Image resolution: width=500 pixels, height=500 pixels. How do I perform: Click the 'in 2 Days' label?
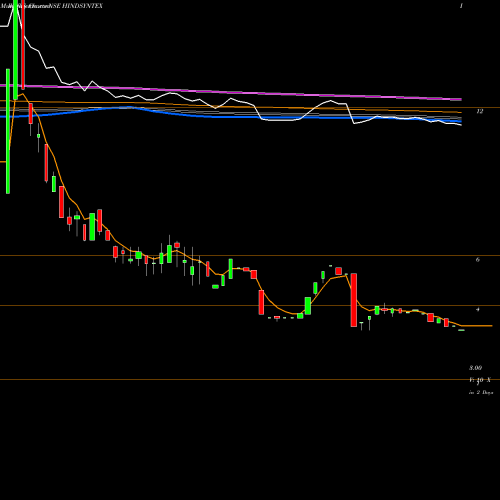[481, 393]
